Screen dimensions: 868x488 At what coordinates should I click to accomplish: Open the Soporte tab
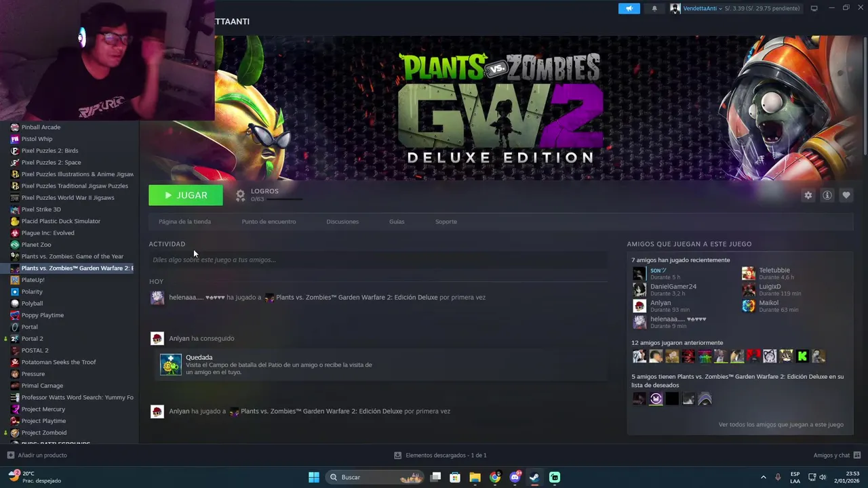tap(446, 222)
